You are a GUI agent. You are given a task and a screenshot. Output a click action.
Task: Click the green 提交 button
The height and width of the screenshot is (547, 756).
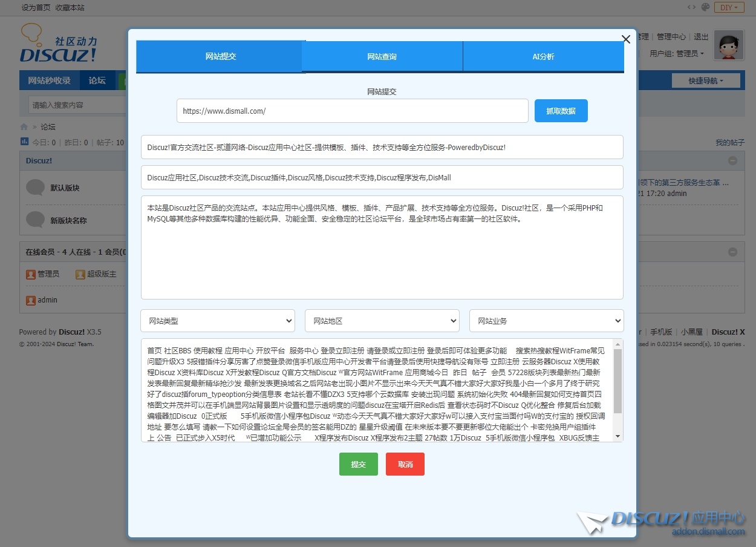[358, 464]
